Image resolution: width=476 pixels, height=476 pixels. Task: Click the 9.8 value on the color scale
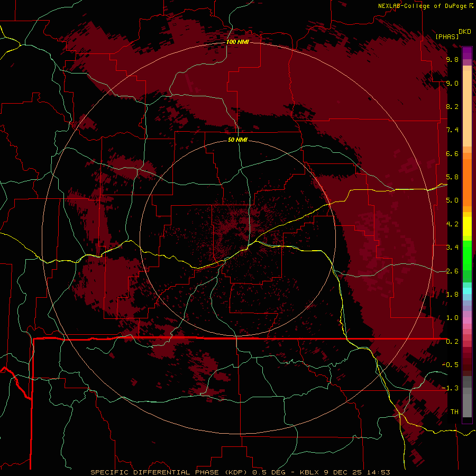452,59
